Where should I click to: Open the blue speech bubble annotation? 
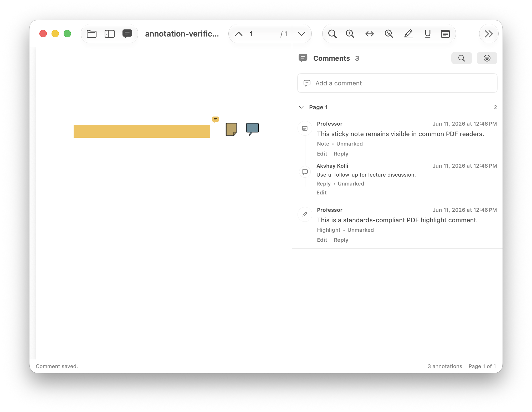point(252,129)
